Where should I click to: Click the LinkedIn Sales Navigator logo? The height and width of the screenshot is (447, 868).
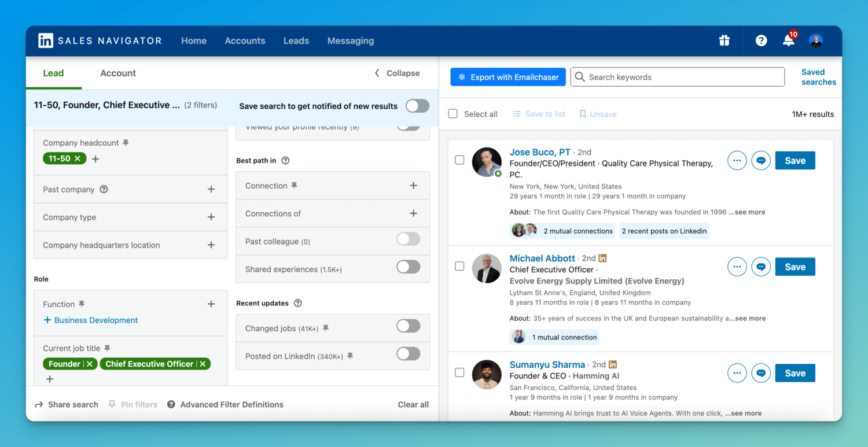point(100,40)
